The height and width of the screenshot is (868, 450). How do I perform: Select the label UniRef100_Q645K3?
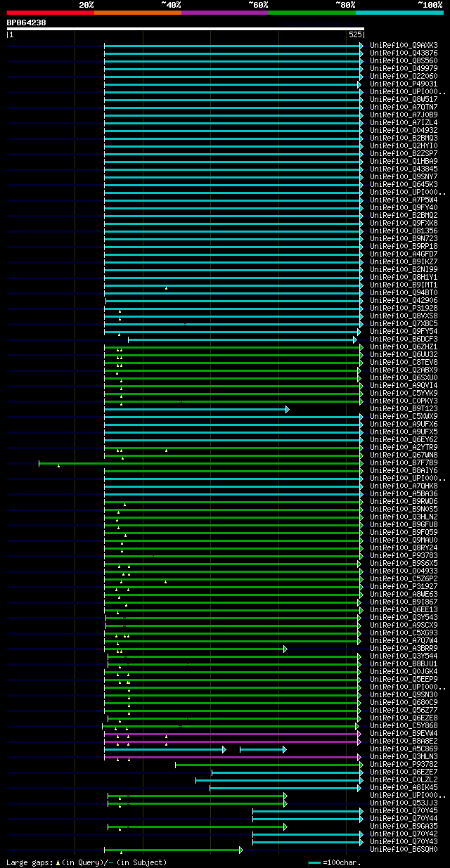point(404,185)
